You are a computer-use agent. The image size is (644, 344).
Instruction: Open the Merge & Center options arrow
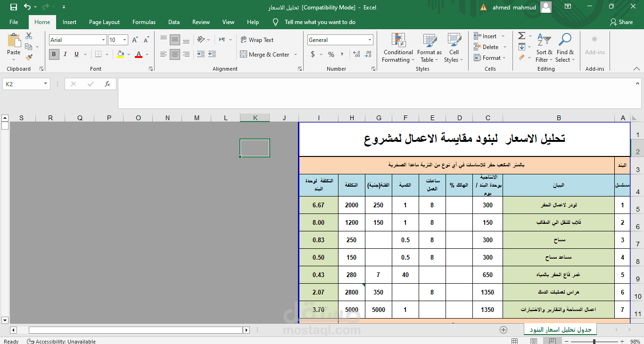tap(296, 55)
